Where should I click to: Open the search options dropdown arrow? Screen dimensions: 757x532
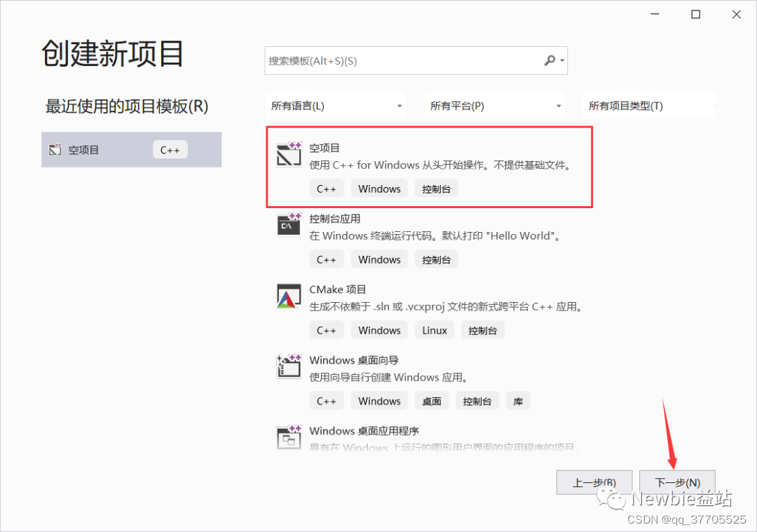tap(562, 61)
